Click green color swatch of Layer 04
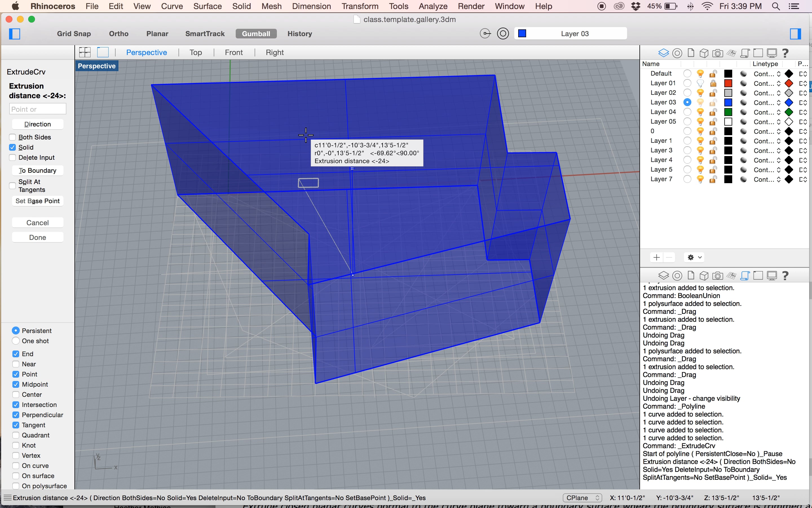Viewport: 812px width, 508px height. (x=728, y=112)
